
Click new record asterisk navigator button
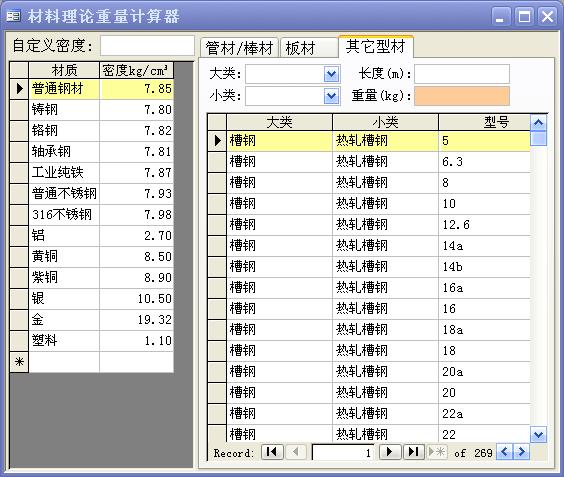[437, 452]
